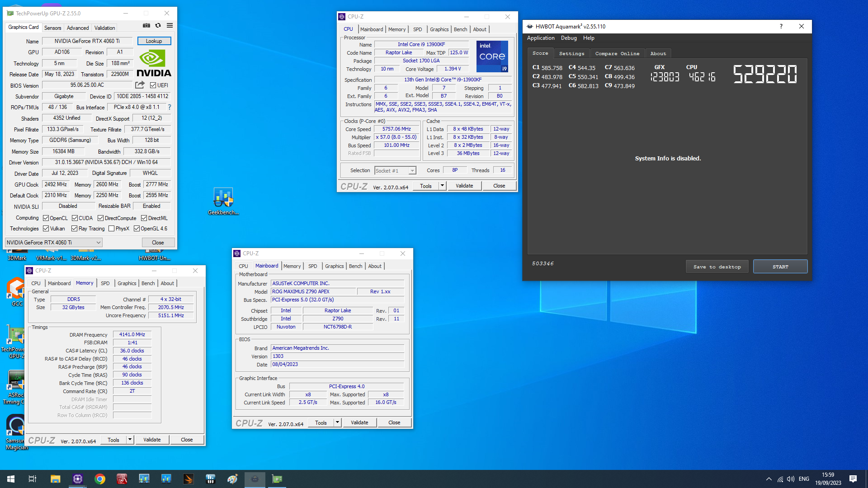Click the DRAM Frequency value field
Image resolution: width=868 pixels, height=488 pixels.
(132, 335)
